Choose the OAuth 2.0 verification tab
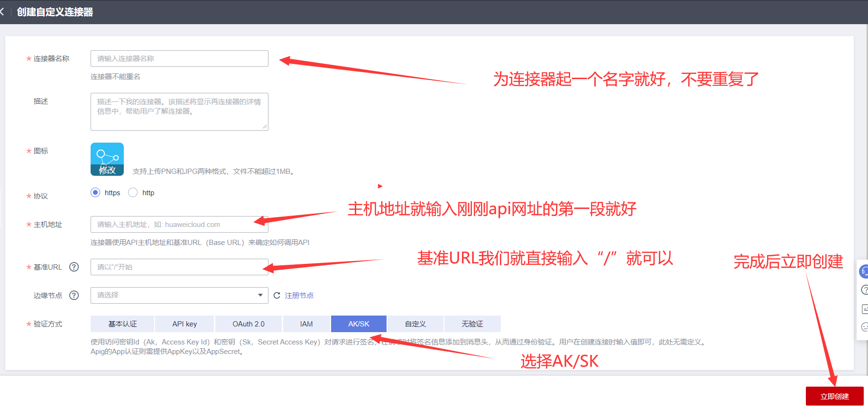The height and width of the screenshot is (407, 868). coord(249,324)
